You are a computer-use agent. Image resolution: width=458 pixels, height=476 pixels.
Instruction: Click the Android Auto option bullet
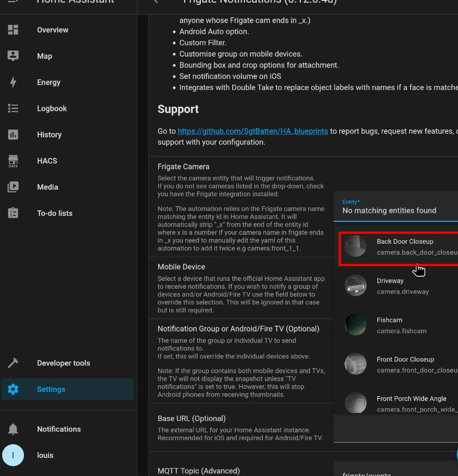(214, 31)
